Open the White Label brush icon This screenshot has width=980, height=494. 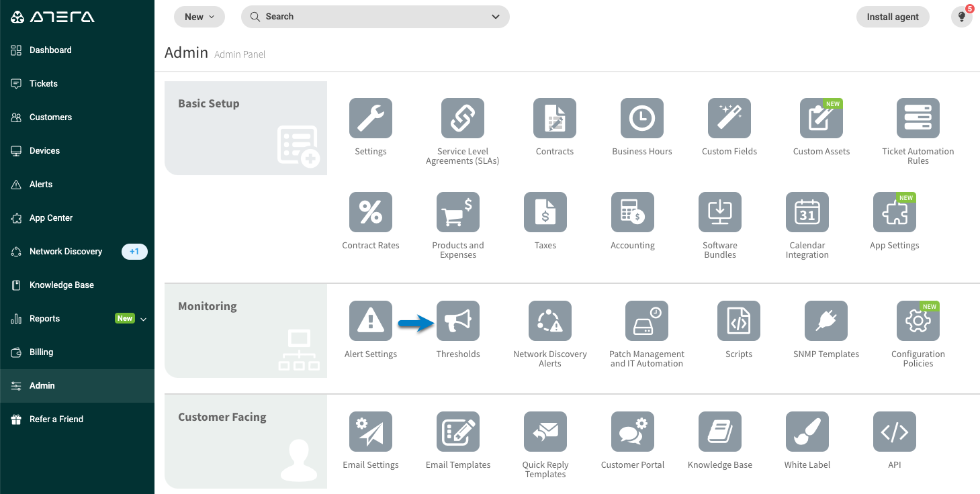click(807, 432)
